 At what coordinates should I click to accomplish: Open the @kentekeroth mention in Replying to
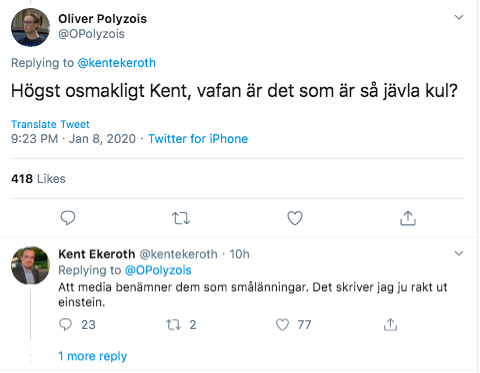[117, 63]
